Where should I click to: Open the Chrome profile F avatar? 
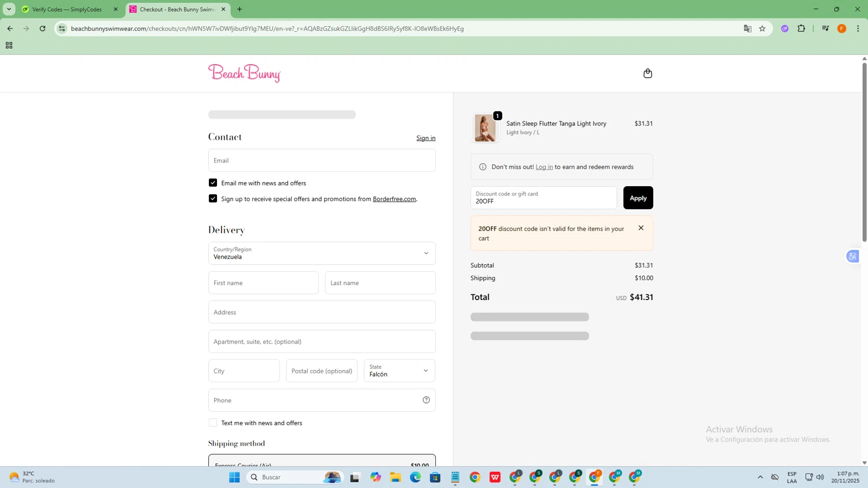(841, 28)
